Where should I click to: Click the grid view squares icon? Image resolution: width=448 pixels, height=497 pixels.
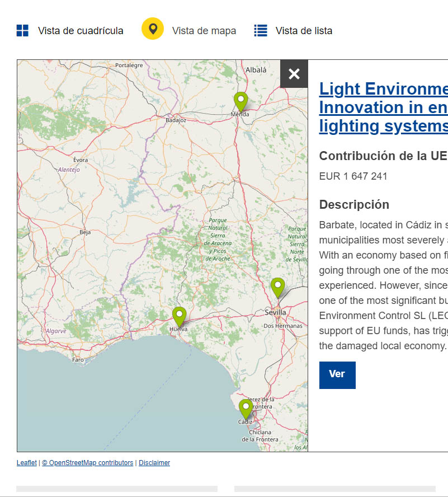[22, 31]
